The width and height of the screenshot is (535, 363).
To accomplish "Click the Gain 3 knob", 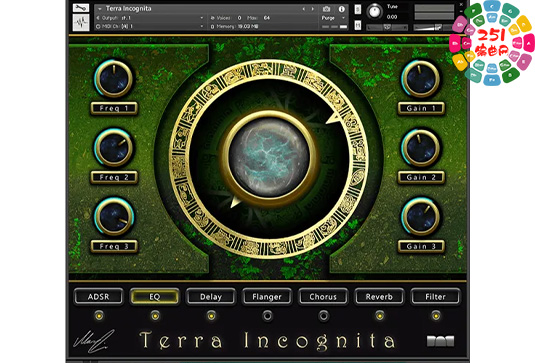I will point(421,216).
